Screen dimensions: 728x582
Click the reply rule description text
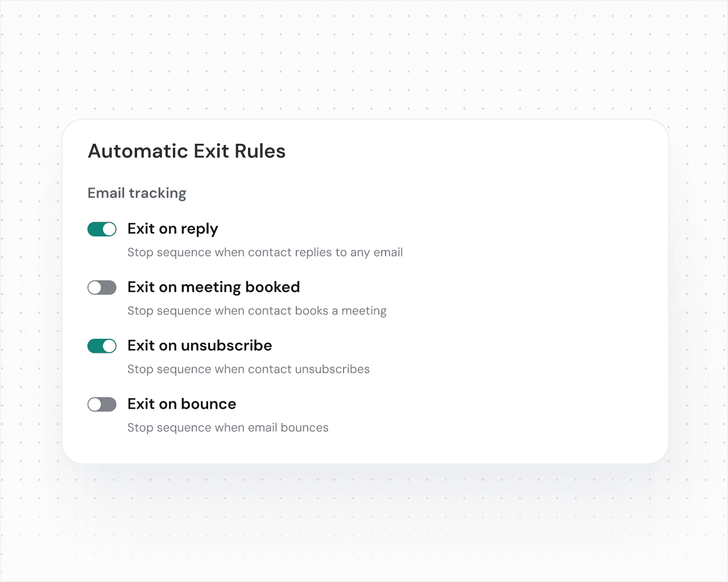(x=265, y=252)
